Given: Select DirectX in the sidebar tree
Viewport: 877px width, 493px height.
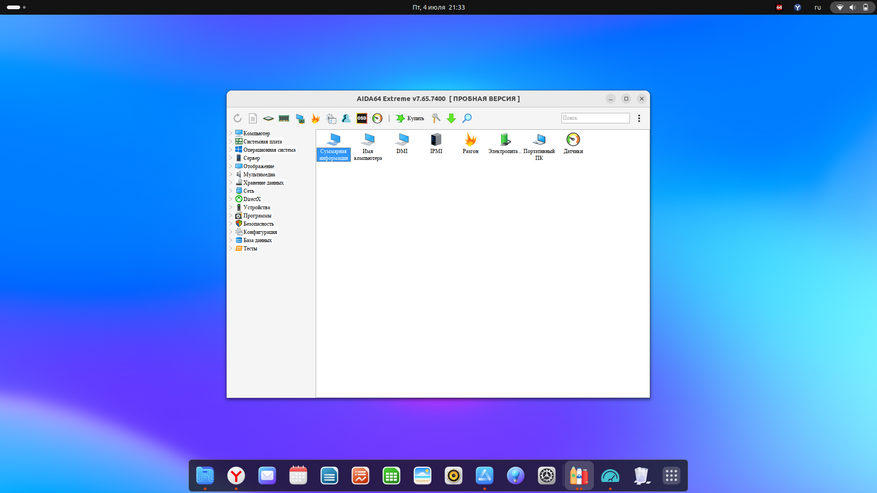Looking at the screenshot, I should point(252,199).
